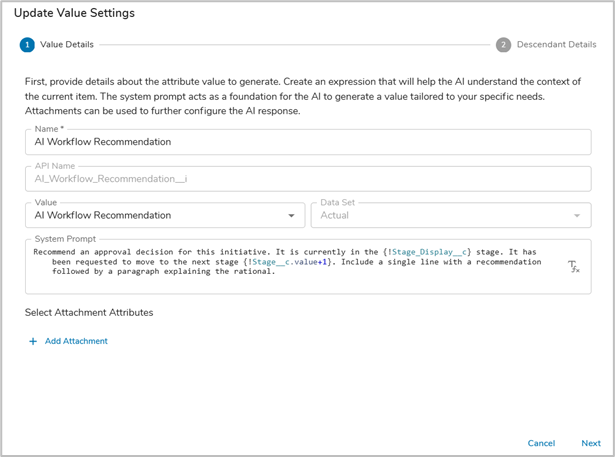Click the step 2 circle indicator
This screenshot has height=457, width=615.
tap(503, 45)
